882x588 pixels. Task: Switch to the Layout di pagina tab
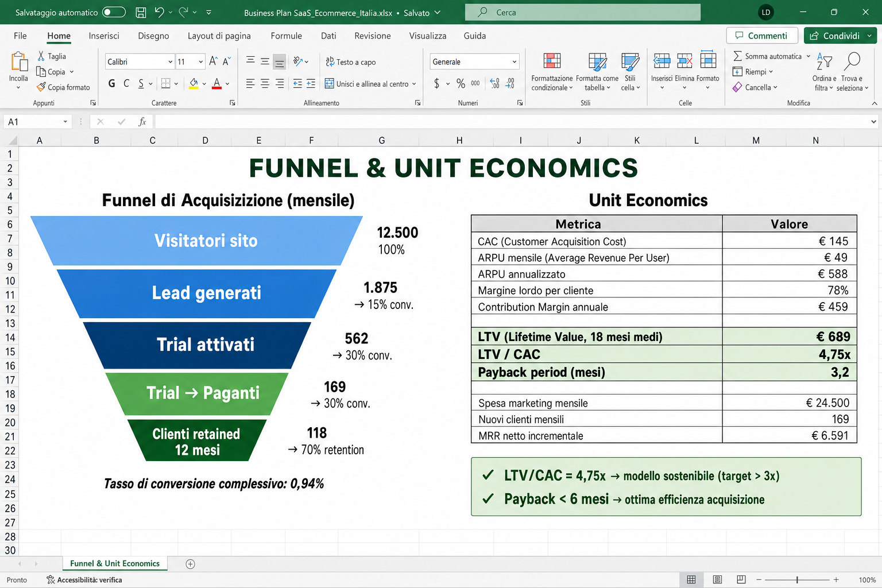(x=219, y=36)
